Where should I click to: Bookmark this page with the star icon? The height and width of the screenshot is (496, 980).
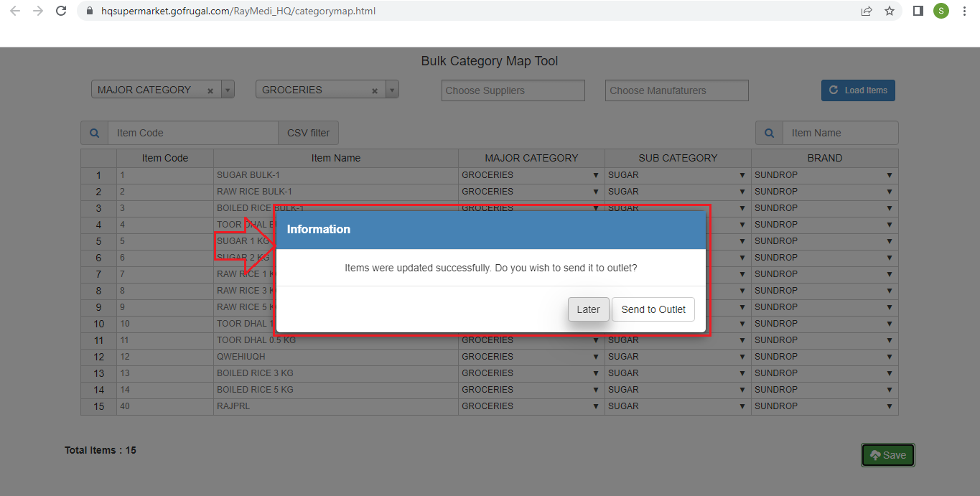click(x=890, y=11)
